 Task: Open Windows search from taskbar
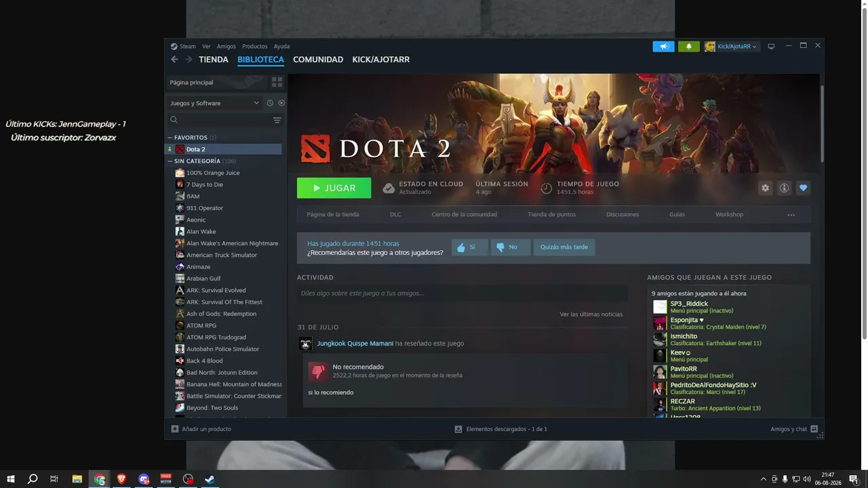click(x=33, y=479)
